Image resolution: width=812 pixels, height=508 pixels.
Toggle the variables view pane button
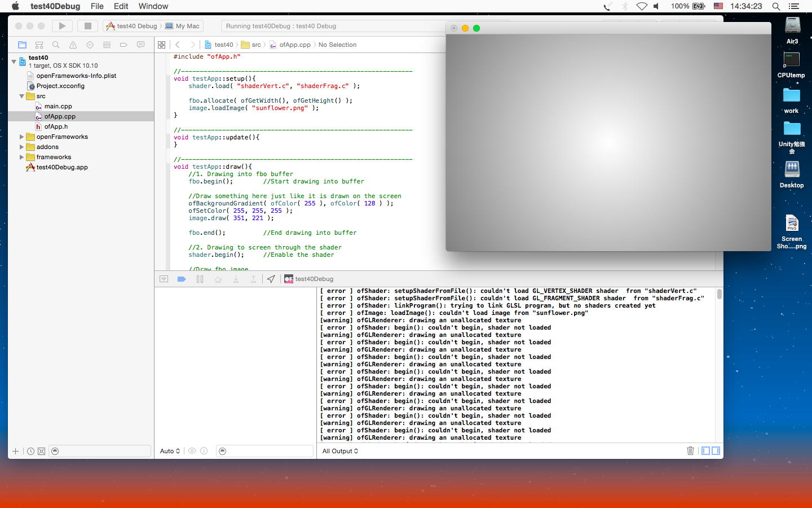point(705,450)
